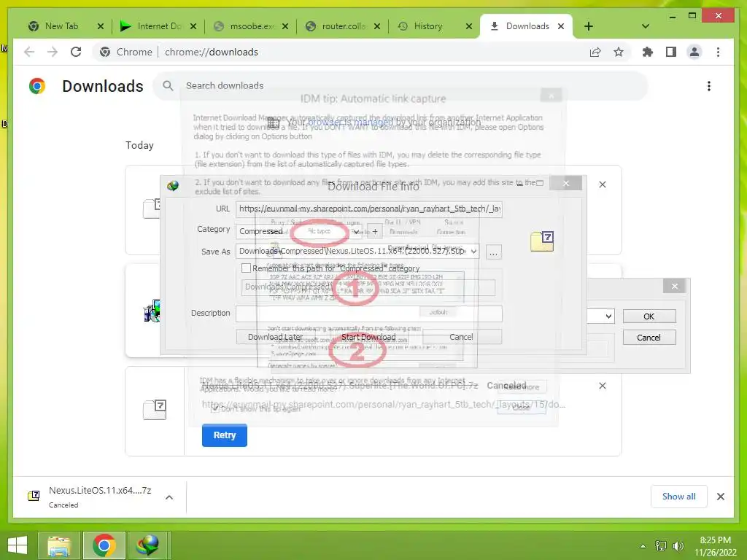Open the taskbar clock showing 8:25 PM

click(x=715, y=545)
